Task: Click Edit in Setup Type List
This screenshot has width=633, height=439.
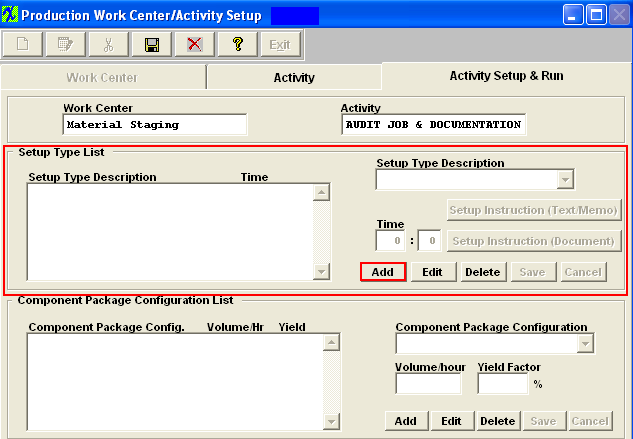Action: tap(433, 272)
